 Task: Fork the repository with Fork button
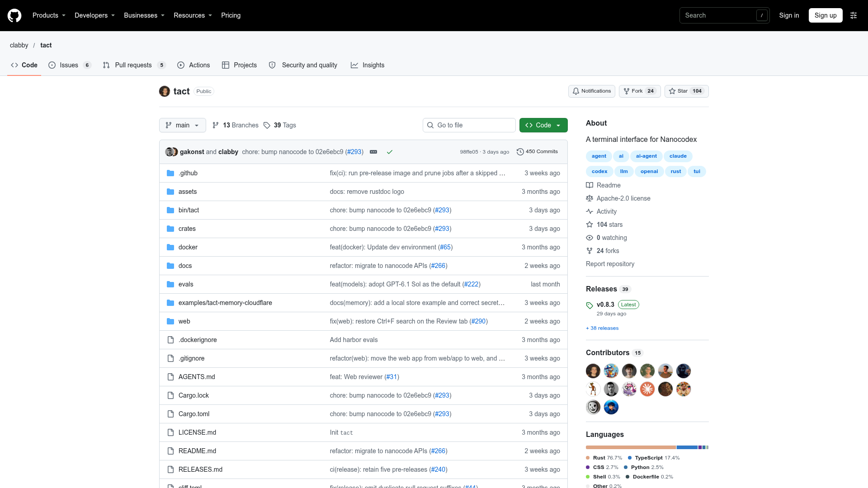(640, 91)
